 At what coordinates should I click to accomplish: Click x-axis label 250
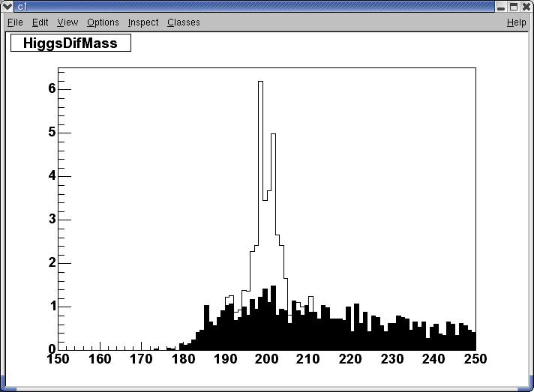point(475,359)
